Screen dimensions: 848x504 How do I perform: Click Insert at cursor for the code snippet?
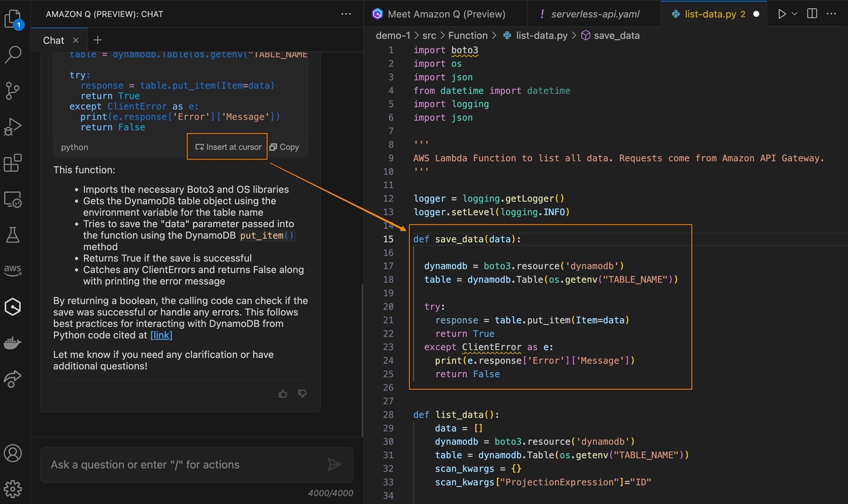tap(227, 147)
